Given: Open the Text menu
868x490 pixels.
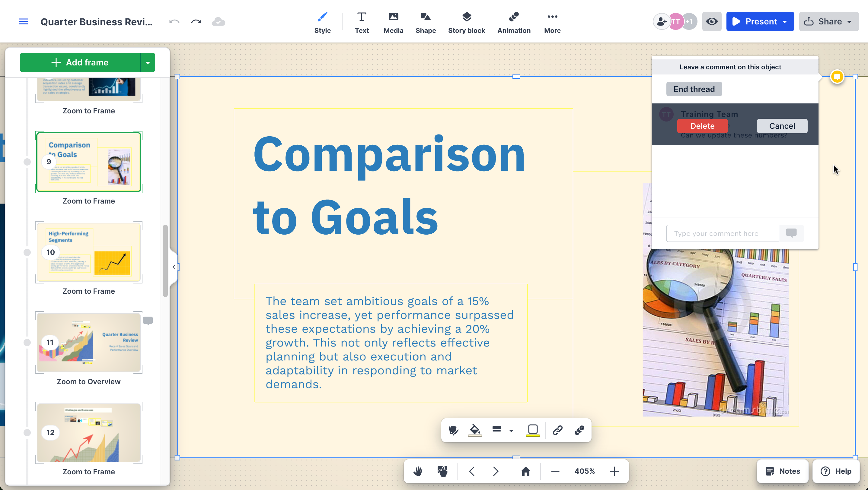Looking at the screenshot, I should [x=362, y=23].
